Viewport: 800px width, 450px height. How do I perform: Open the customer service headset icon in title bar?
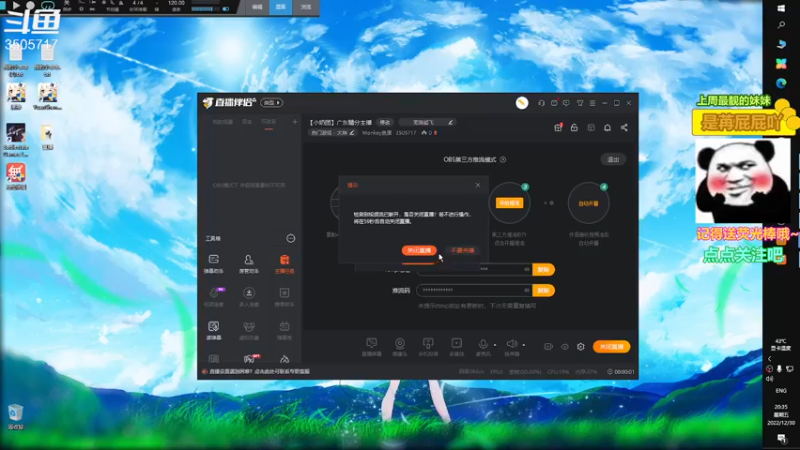pyautogui.click(x=541, y=103)
